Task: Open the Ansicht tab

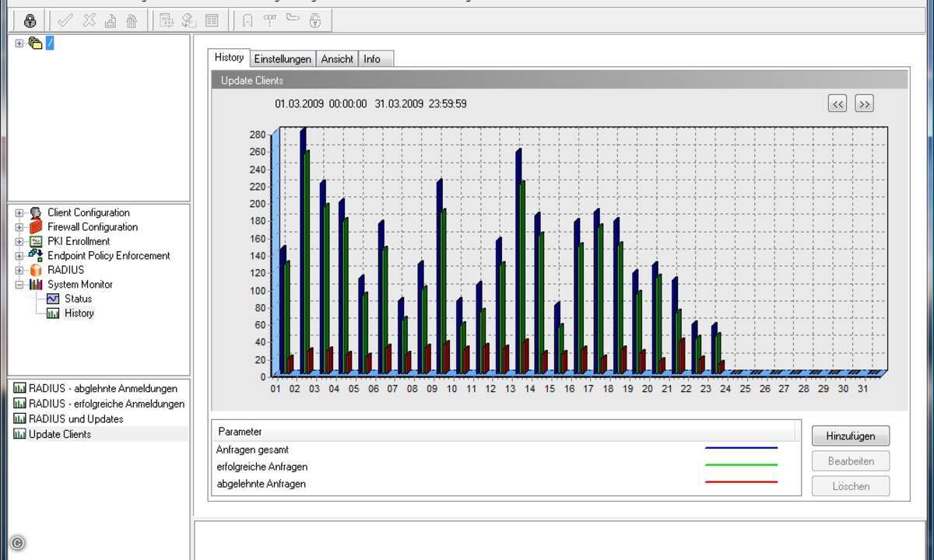Action: (x=337, y=59)
